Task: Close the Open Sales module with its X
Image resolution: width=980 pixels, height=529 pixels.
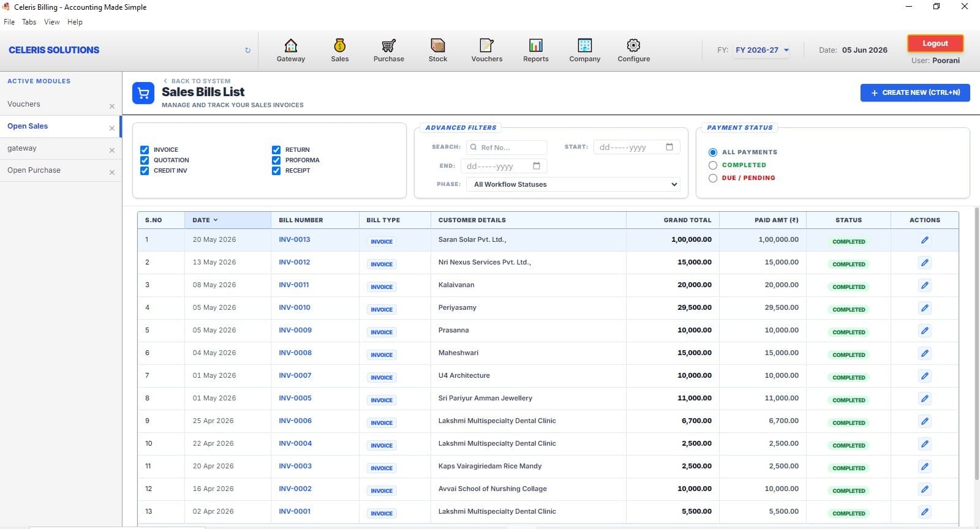Action: [x=111, y=128]
